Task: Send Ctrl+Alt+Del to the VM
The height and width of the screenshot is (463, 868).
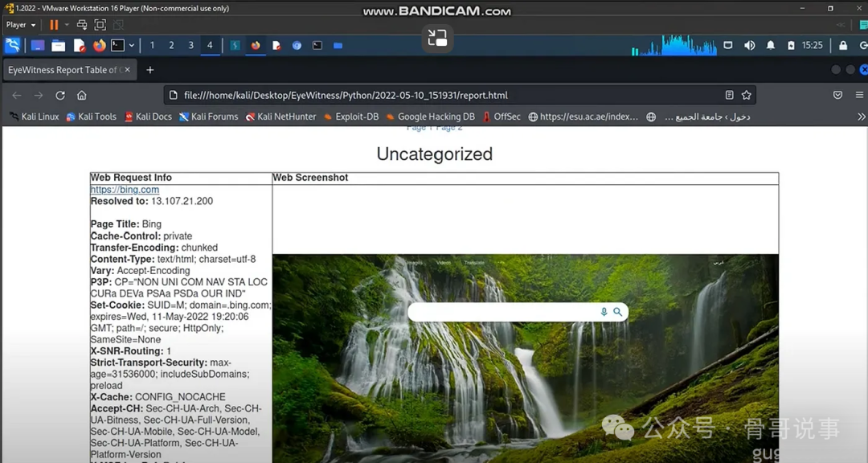Action: point(82,25)
